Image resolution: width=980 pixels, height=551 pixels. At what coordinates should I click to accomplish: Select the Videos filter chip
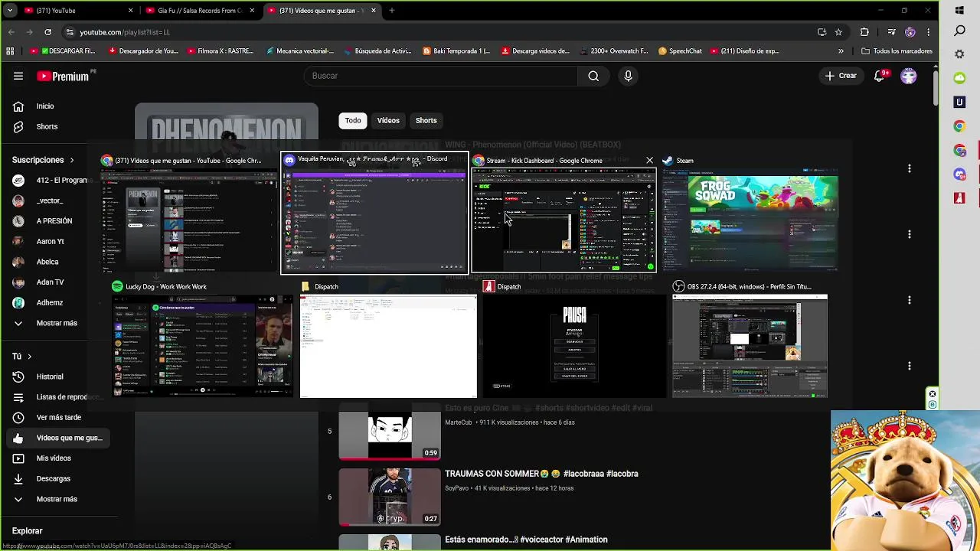click(388, 120)
